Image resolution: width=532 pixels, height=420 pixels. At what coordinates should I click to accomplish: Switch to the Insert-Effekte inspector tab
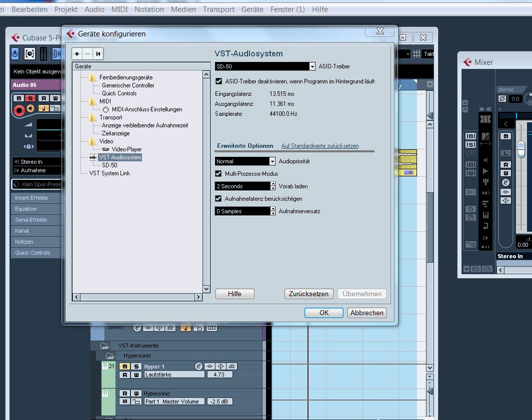tap(36, 198)
